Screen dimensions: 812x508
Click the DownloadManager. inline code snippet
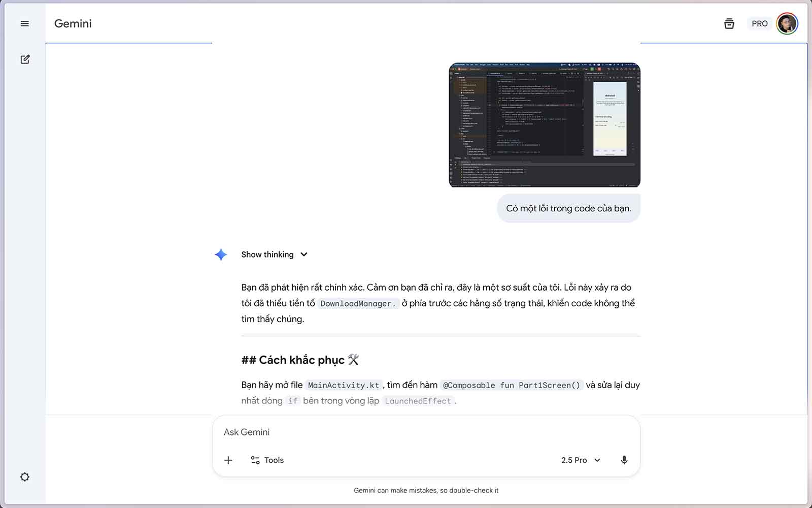[x=358, y=304]
